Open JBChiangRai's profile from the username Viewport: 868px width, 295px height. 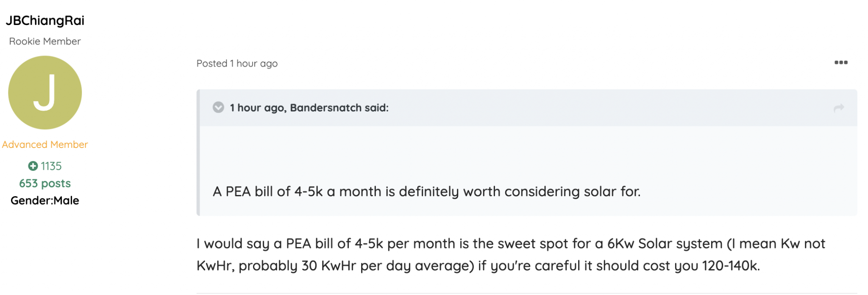[x=45, y=20]
